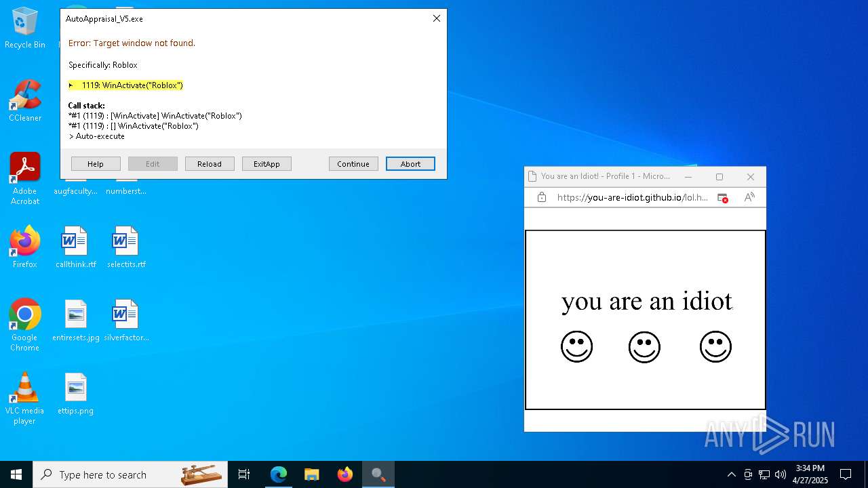Click the middle smiley face on page
The height and width of the screenshot is (488, 868).
pos(644,346)
